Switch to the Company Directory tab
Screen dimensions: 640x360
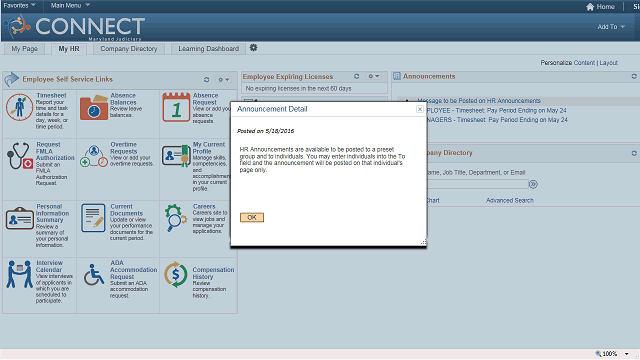point(129,49)
